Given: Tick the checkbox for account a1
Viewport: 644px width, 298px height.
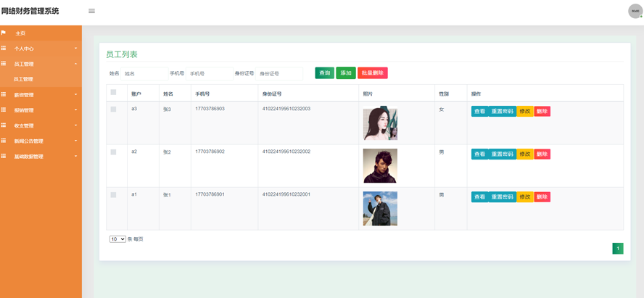Looking at the screenshot, I should 113,195.
